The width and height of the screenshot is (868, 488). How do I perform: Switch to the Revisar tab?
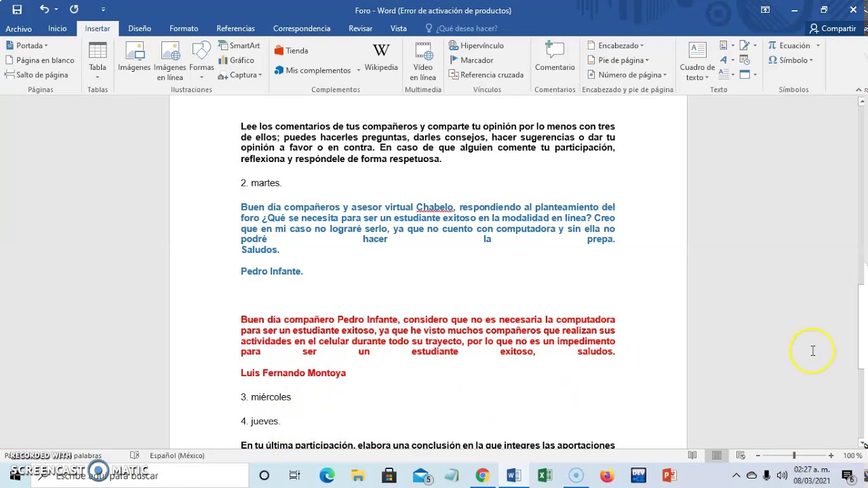(360, 28)
